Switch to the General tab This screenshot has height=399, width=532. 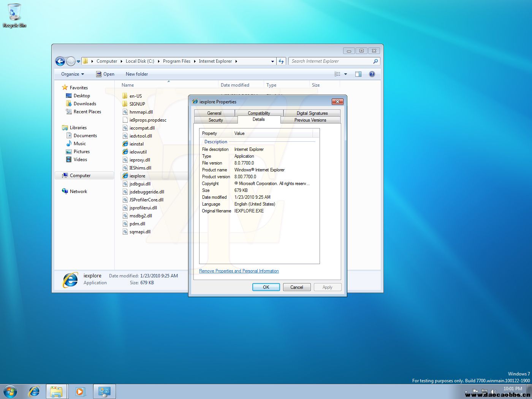tap(214, 113)
